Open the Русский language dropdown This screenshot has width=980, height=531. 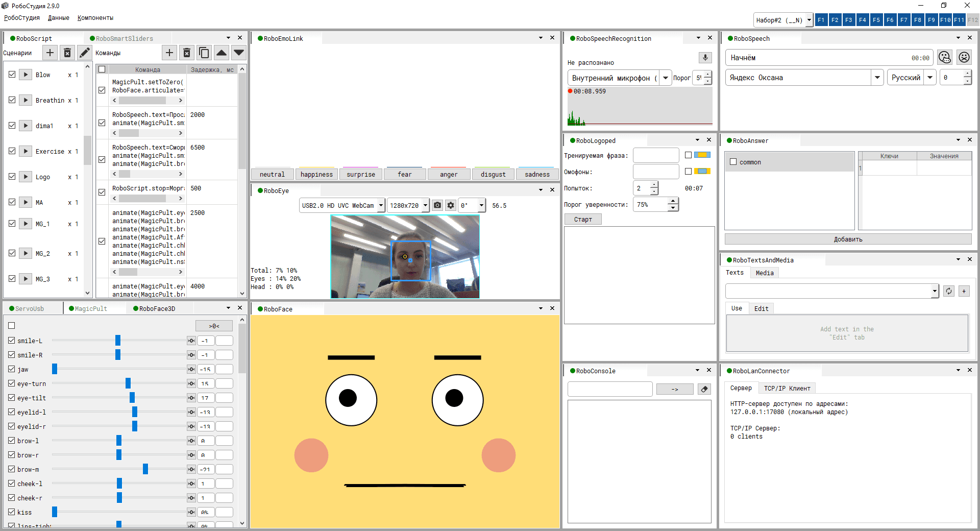[930, 78]
